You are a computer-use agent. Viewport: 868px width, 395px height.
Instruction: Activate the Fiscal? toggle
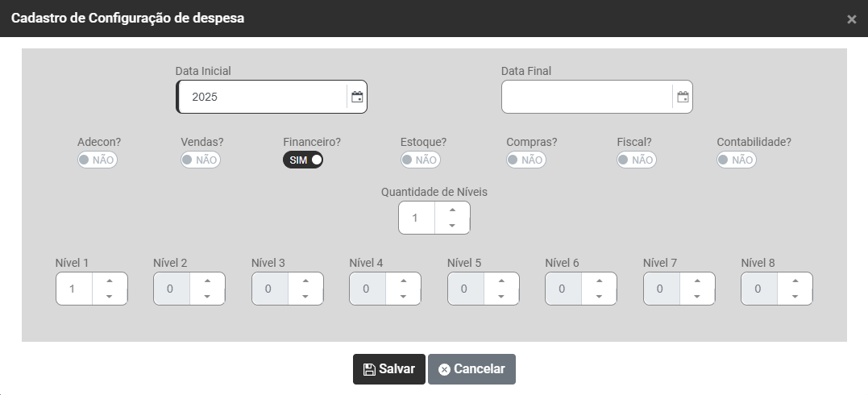point(636,160)
